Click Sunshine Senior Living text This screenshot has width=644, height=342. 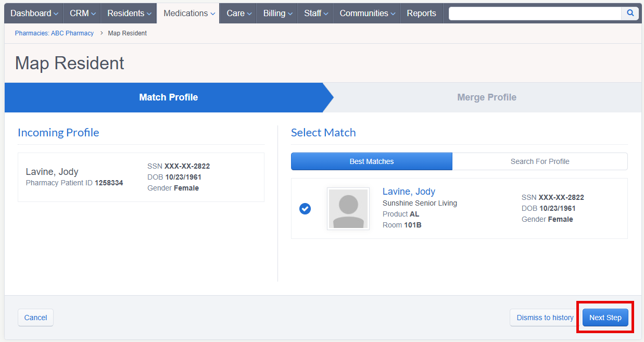[x=420, y=203]
